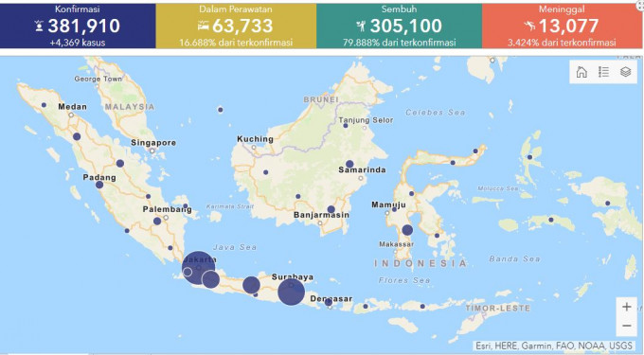This screenshot has height=355, width=644.
Task: Zoom in with the plus button
Action: 626,307
